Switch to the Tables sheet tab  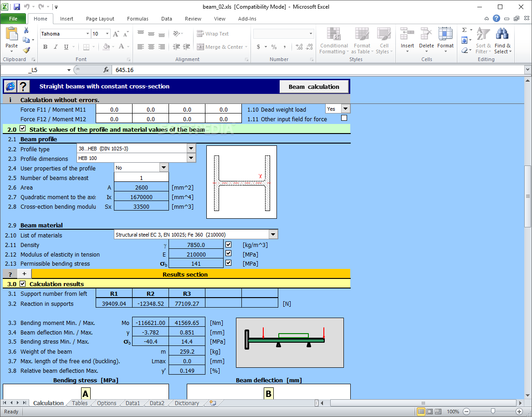click(x=80, y=403)
